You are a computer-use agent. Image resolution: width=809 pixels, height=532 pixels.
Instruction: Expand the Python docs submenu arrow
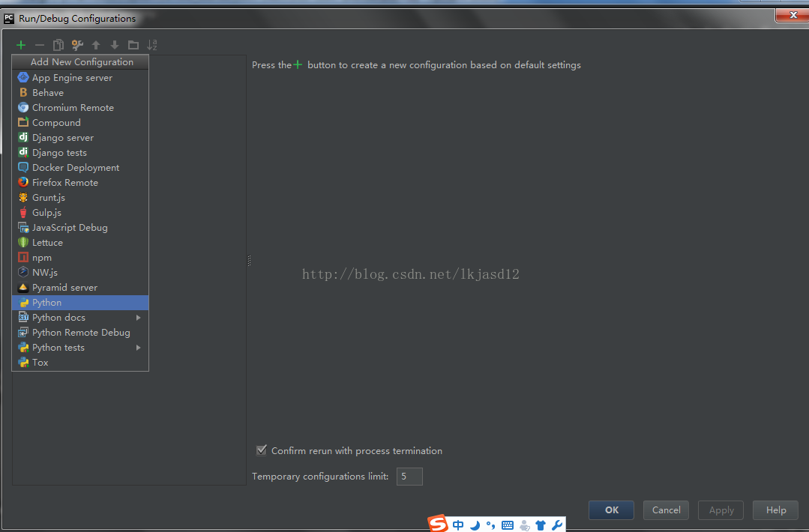click(138, 318)
